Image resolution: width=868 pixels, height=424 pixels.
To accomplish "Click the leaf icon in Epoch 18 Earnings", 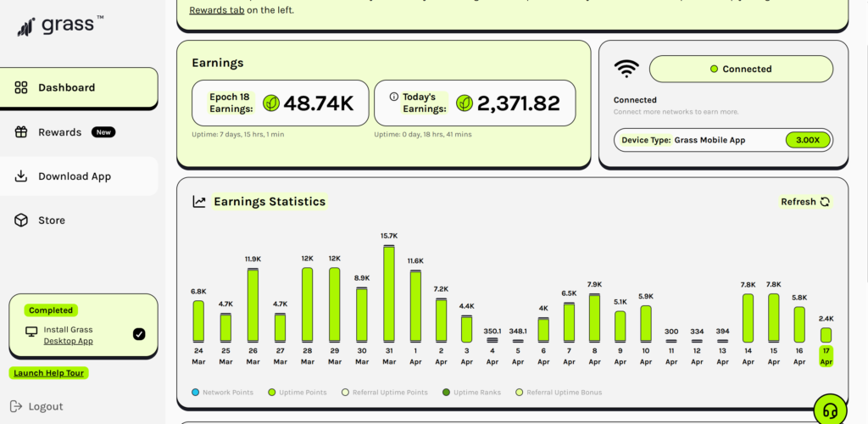I will (271, 103).
